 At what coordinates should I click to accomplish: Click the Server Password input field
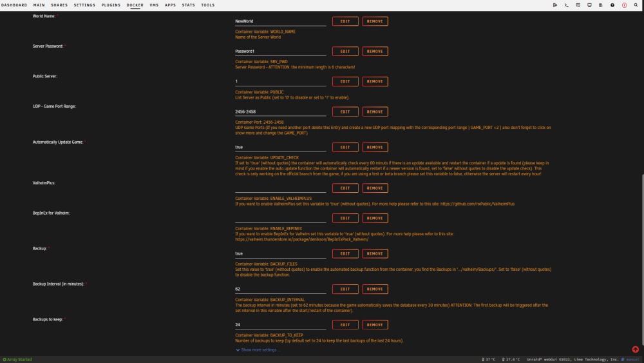[x=281, y=52]
